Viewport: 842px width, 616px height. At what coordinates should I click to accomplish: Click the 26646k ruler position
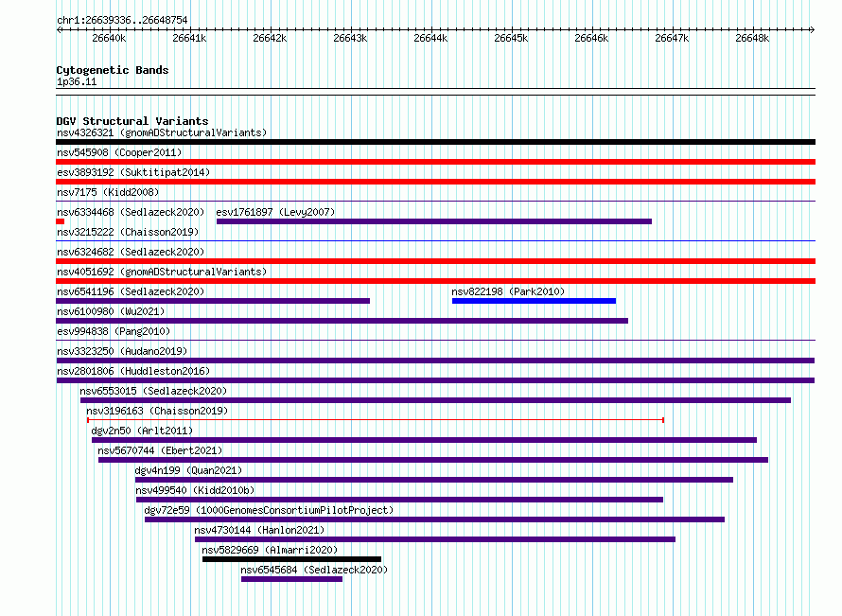pyautogui.click(x=591, y=38)
